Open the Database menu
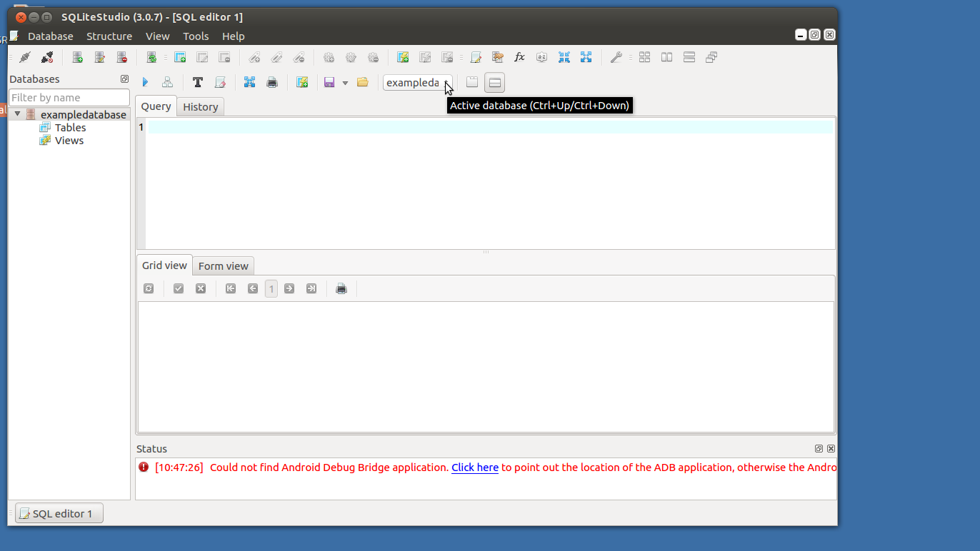 click(51, 36)
